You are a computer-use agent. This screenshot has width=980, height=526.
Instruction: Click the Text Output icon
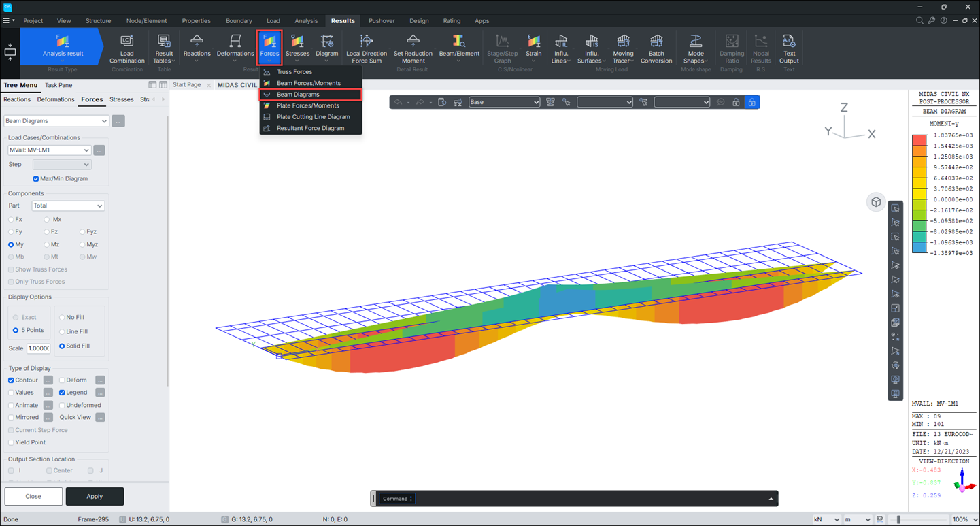click(789, 48)
